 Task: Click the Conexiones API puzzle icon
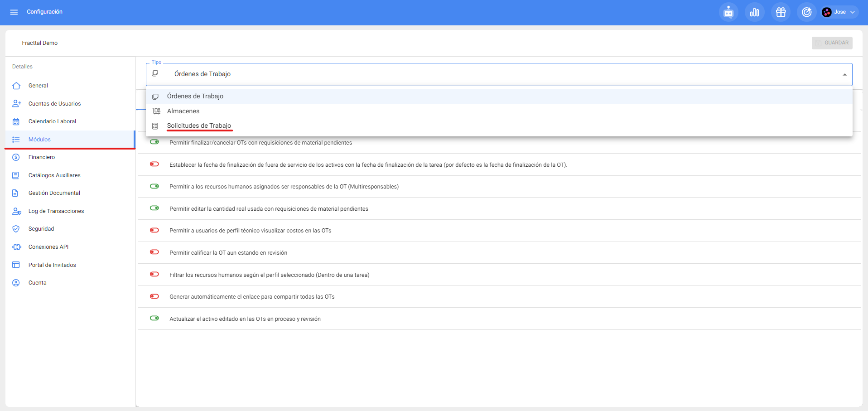coord(16,247)
